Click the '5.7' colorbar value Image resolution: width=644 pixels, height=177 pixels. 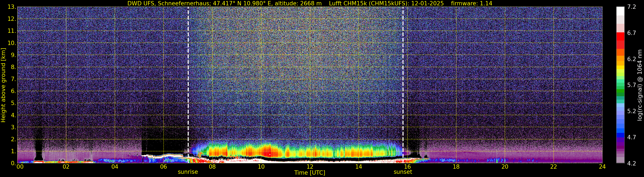pos(632,85)
